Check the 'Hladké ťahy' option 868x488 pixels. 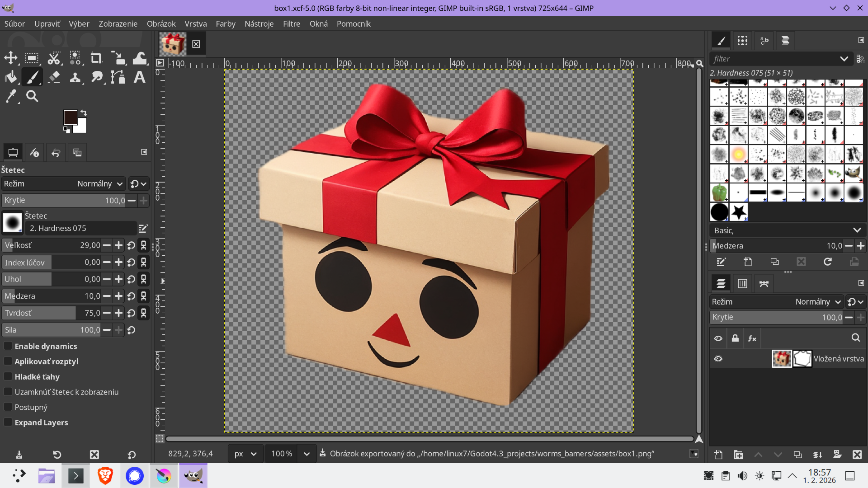point(8,376)
